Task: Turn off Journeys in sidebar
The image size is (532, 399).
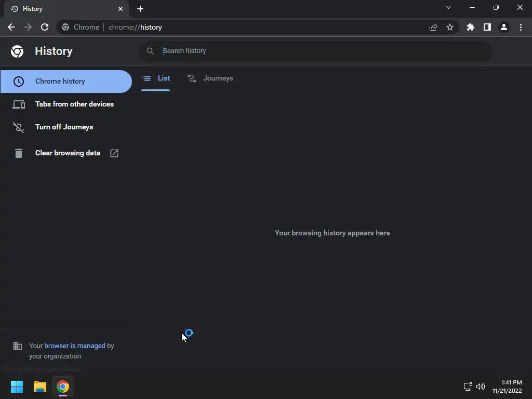Action: click(x=66, y=127)
